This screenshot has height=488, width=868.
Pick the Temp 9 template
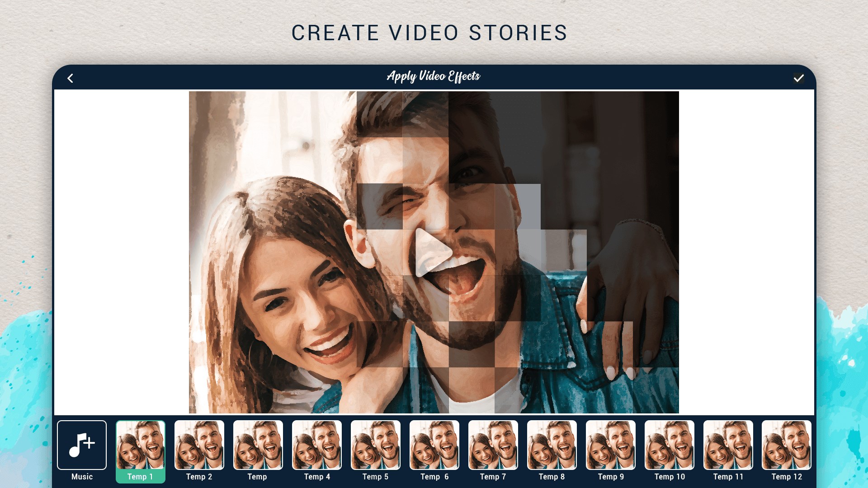point(610,445)
